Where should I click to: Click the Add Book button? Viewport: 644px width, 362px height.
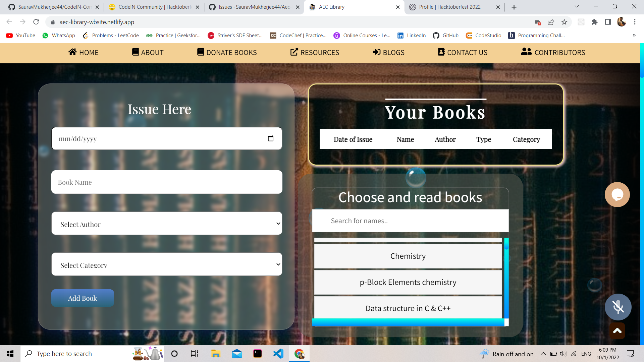pos(83,298)
